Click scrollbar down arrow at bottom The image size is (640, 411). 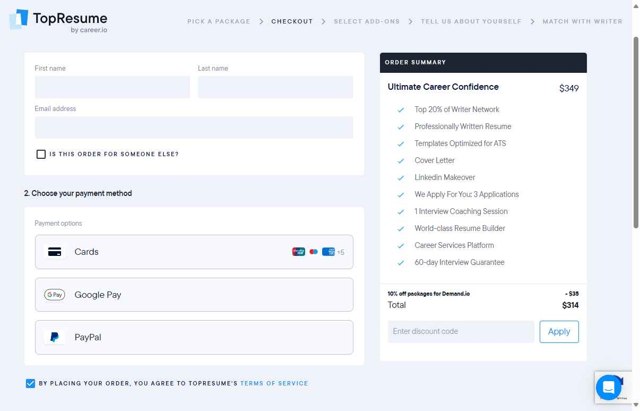pos(636,405)
